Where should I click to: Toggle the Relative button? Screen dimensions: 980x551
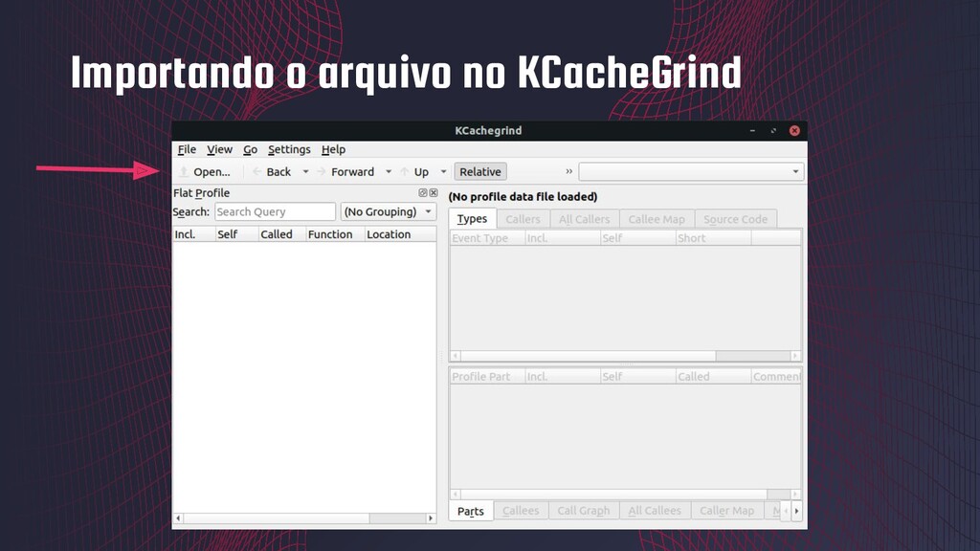point(480,172)
